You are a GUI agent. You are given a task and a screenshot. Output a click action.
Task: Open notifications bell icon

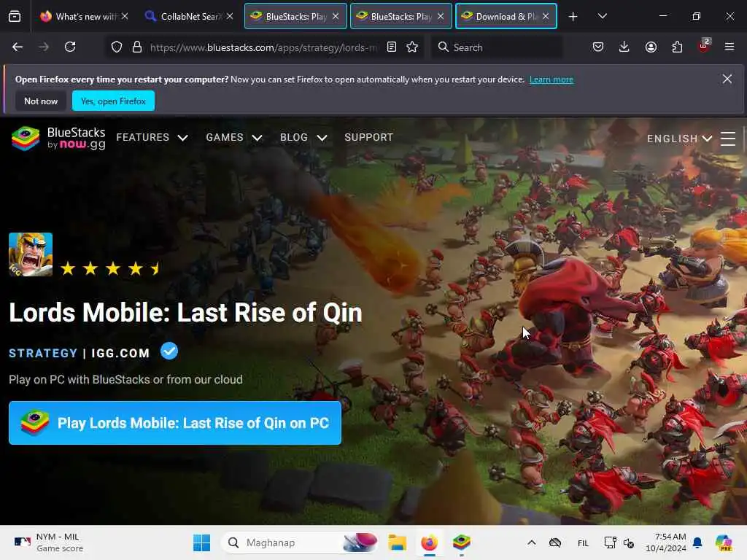[697, 542]
